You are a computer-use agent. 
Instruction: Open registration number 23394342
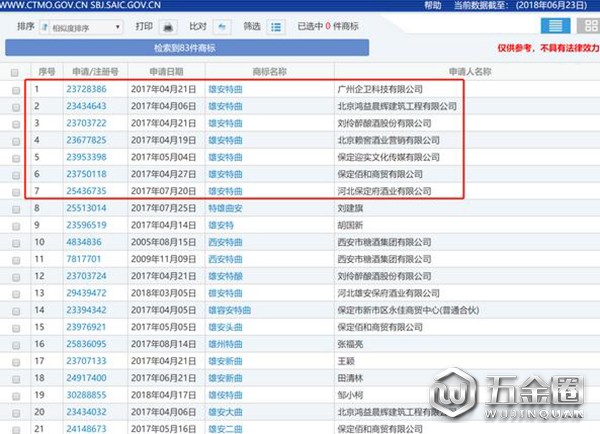pos(86,310)
